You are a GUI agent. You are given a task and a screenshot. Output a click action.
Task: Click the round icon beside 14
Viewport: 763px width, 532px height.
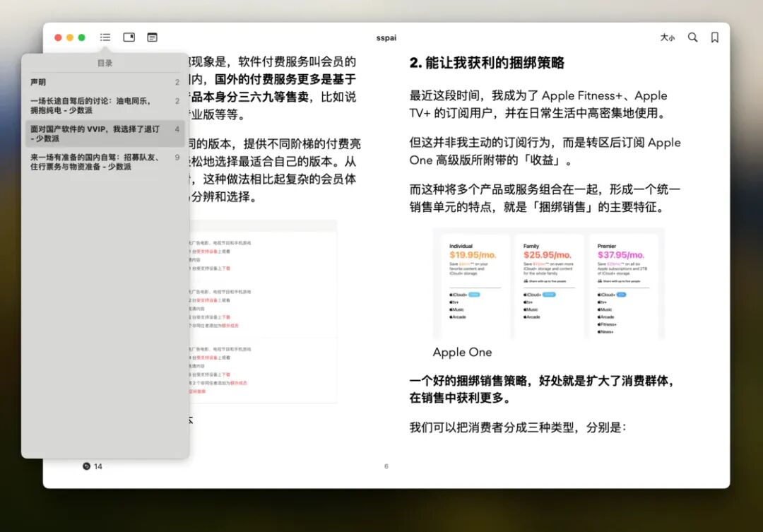click(x=87, y=466)
